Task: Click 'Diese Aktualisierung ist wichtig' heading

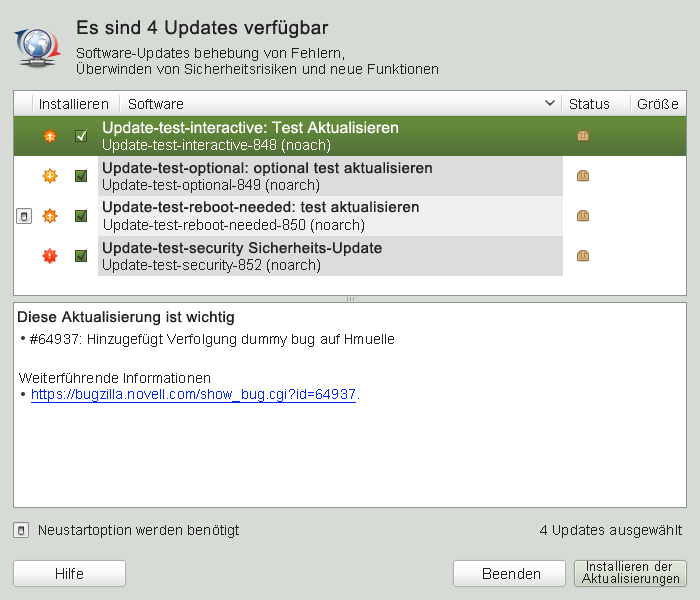Action: [126, 317]
